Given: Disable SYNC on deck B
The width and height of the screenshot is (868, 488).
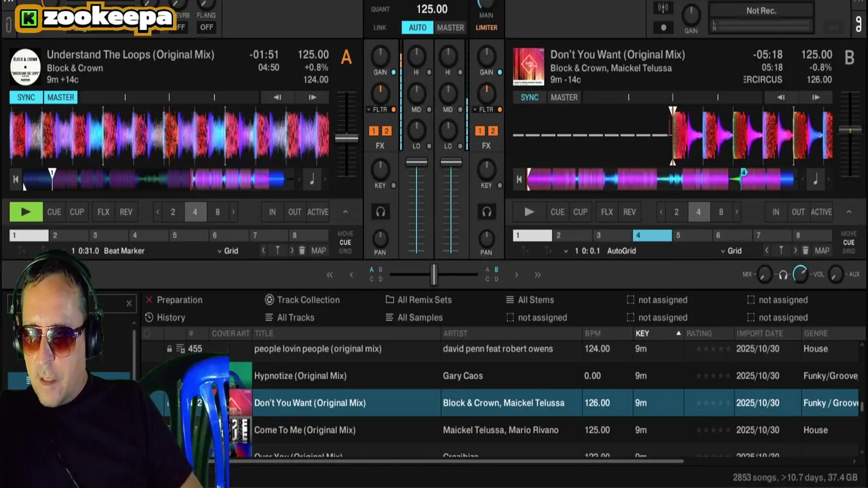Looking at the screenshot, I should (530, 98).
